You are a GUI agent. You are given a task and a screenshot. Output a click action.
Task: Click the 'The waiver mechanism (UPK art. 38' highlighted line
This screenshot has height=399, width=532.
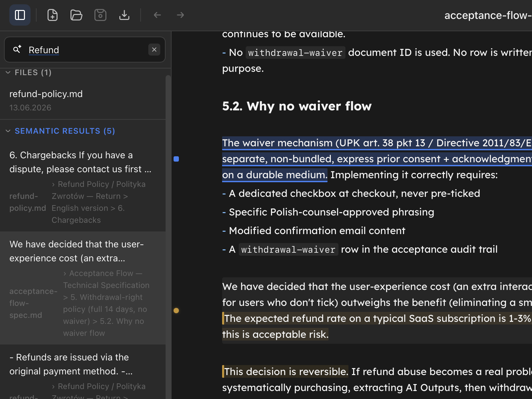coord(377,143)
